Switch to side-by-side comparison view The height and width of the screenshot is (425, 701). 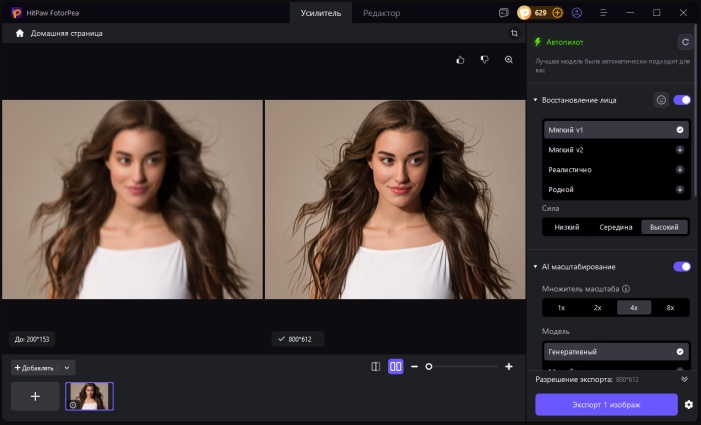coord(395,367)
